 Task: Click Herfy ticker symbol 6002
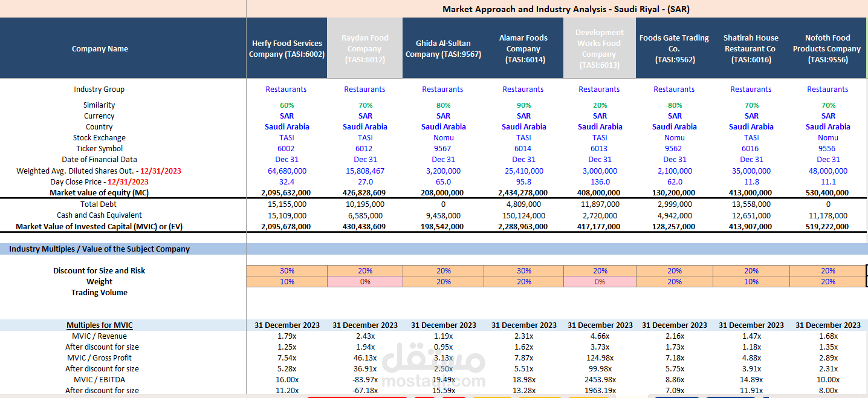(x=286, y=149)
